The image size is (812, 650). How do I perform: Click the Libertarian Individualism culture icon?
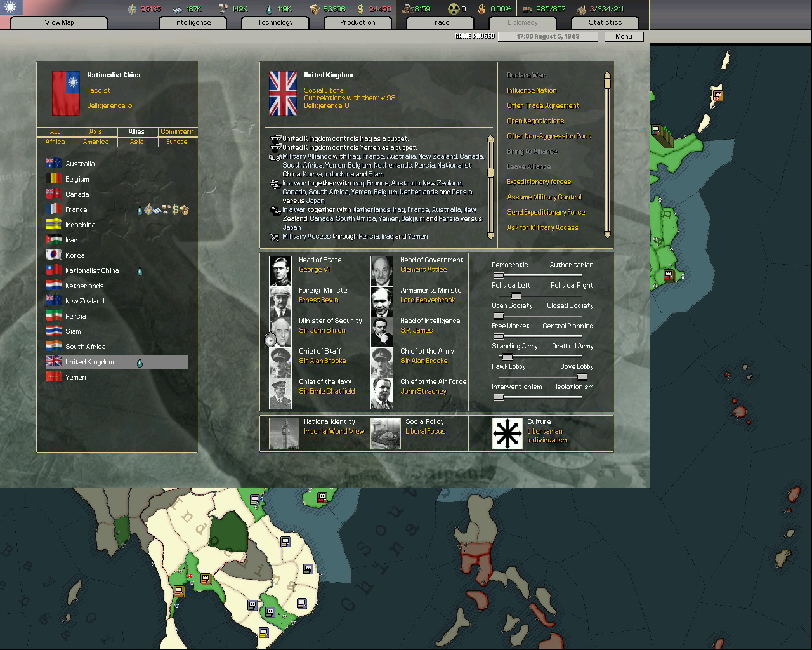pos(507,433)
